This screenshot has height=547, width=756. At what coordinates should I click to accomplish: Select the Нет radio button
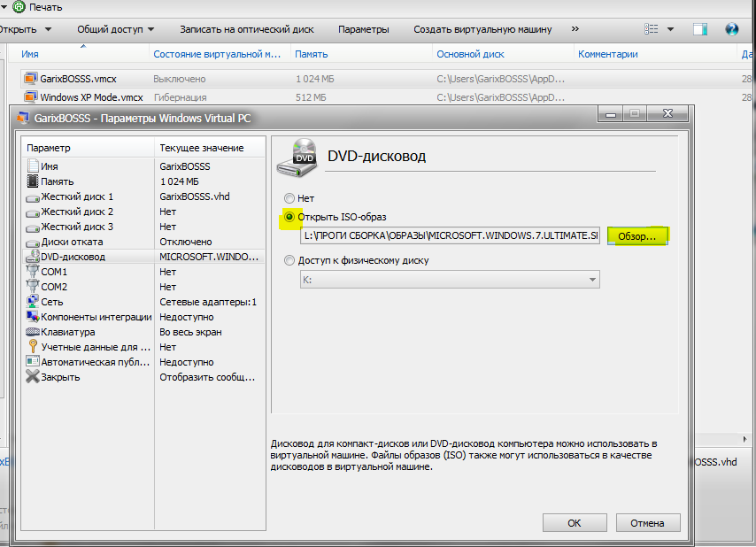point(289,198)
